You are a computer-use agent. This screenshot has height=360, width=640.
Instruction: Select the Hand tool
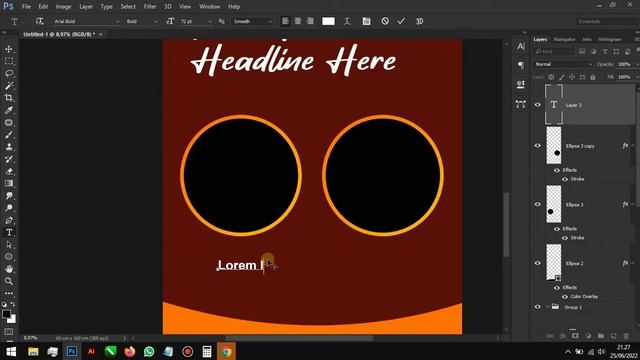click(9, 269)
